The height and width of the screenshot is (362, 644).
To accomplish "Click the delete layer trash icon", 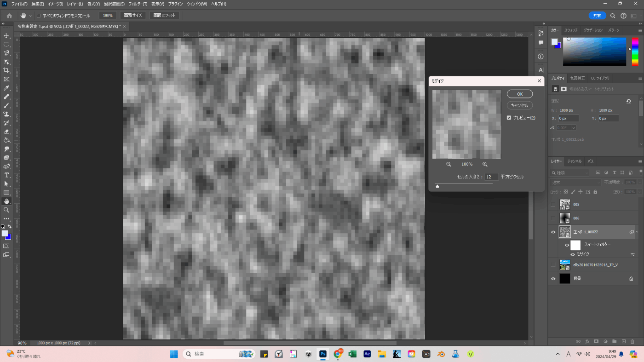I will [632, 341].
